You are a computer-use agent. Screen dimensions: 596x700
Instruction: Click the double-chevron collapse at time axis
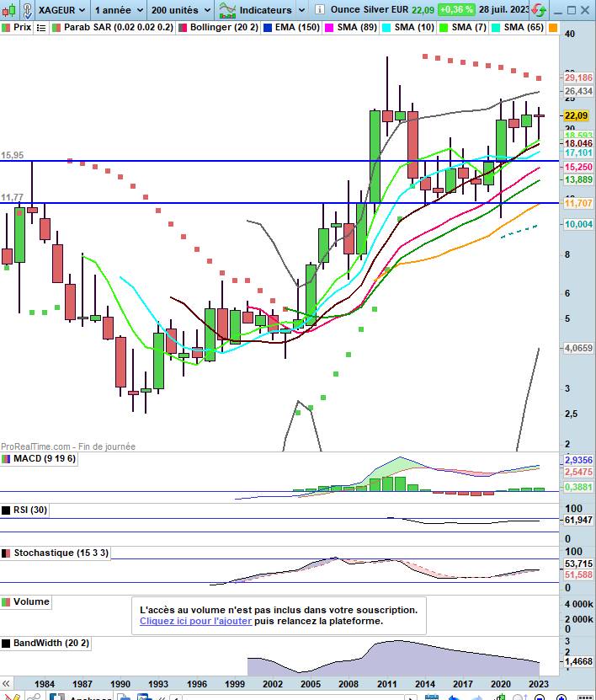click(x=6, y=683)
